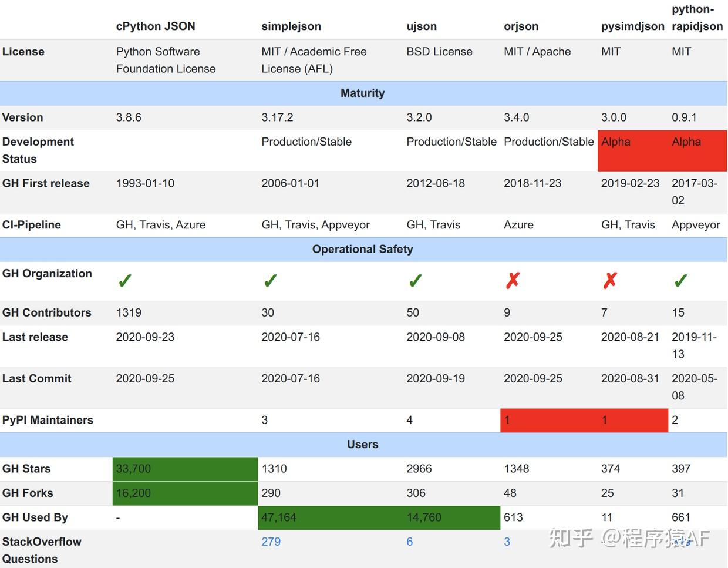This screenshot has height=568, width=728.
Task: Open the 279 StackOverflow questions link
Action: coord(271,542)
